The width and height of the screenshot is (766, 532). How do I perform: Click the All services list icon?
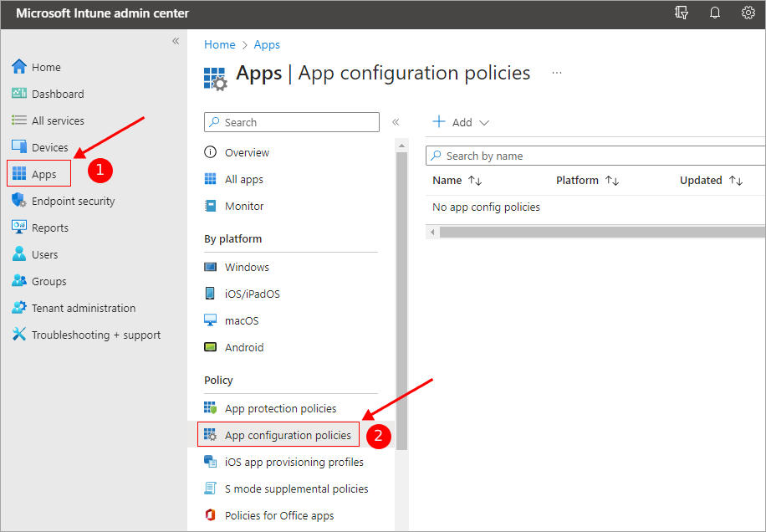pos(19,120)
